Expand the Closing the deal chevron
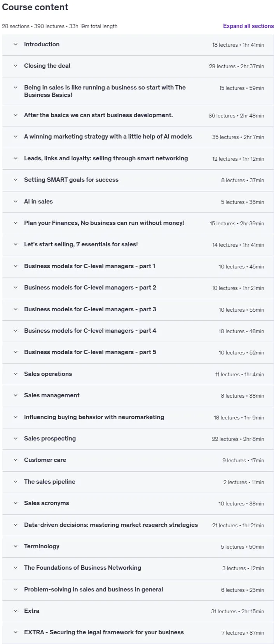Image resolution: width=274 pixels, height=644 pixels. 16,66
